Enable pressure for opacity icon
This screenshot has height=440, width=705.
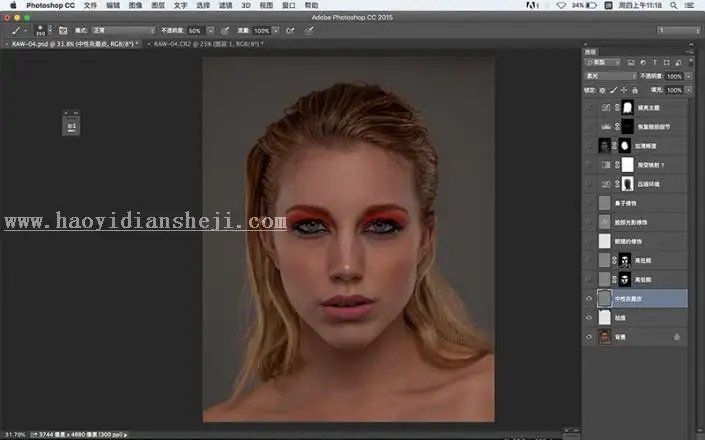coord(225,31)
